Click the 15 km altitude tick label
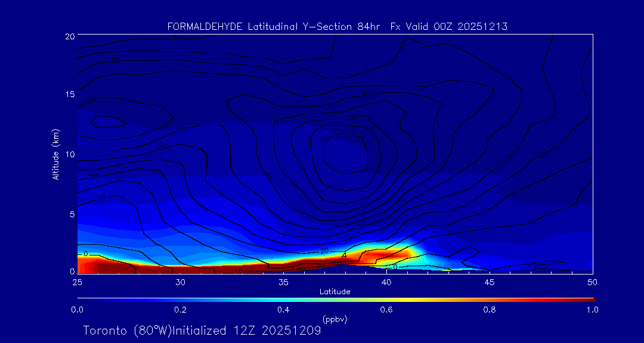 (69, 95)
